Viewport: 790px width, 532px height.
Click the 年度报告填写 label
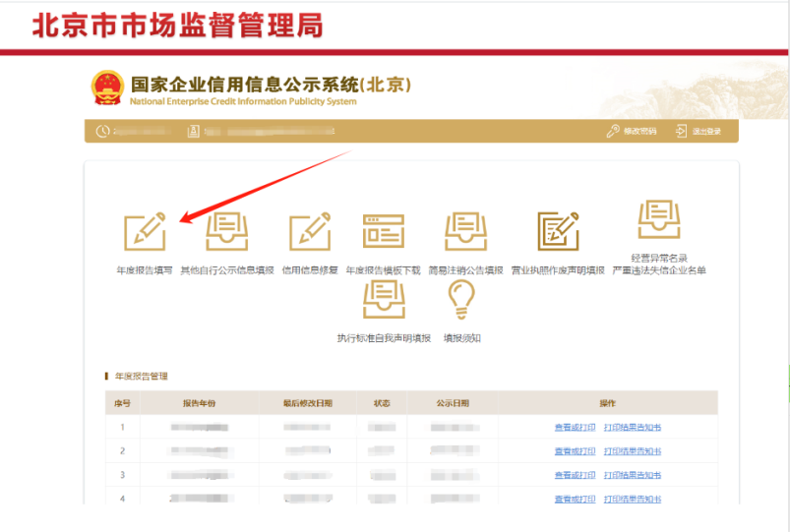click(145, 270)
